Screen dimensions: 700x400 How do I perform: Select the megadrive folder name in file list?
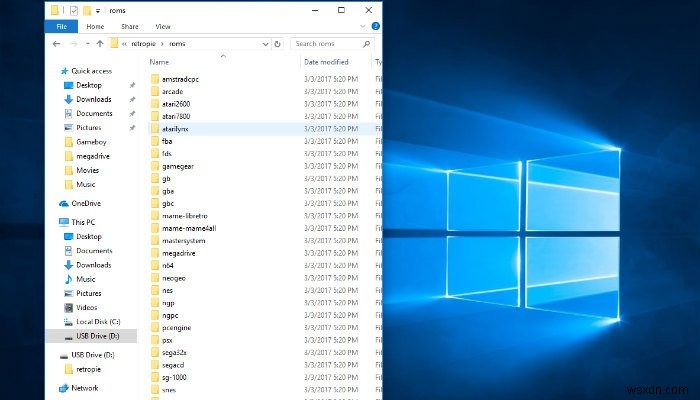(x=179, y=254)
